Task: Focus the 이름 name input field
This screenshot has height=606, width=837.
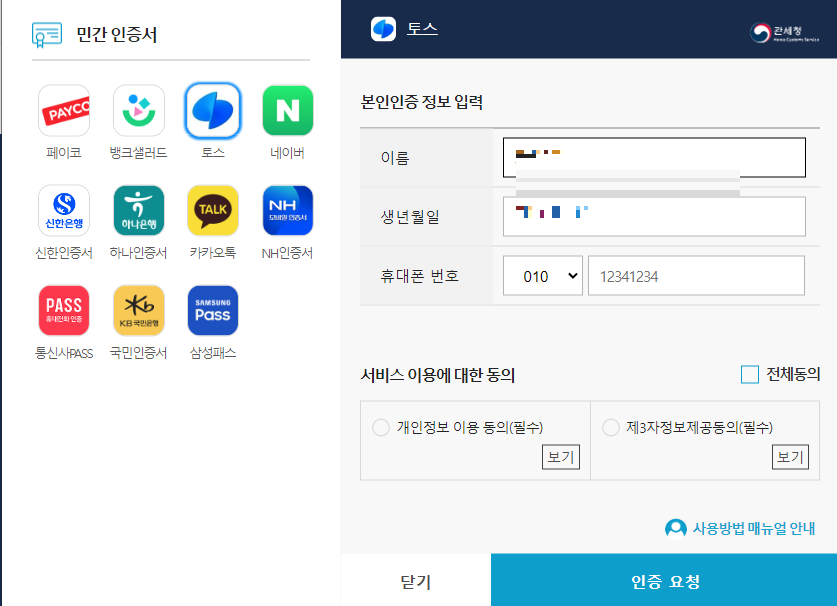Action: coord(654,158)
